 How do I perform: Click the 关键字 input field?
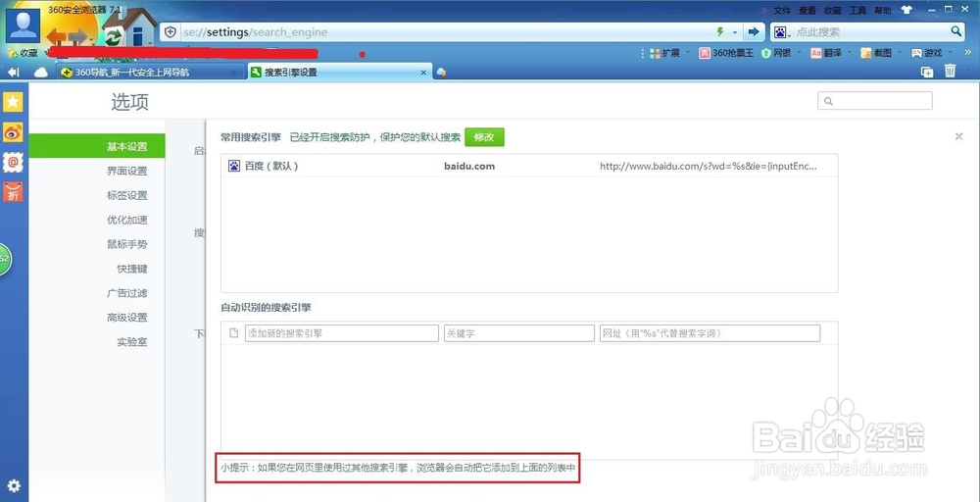tap(518, 333)
